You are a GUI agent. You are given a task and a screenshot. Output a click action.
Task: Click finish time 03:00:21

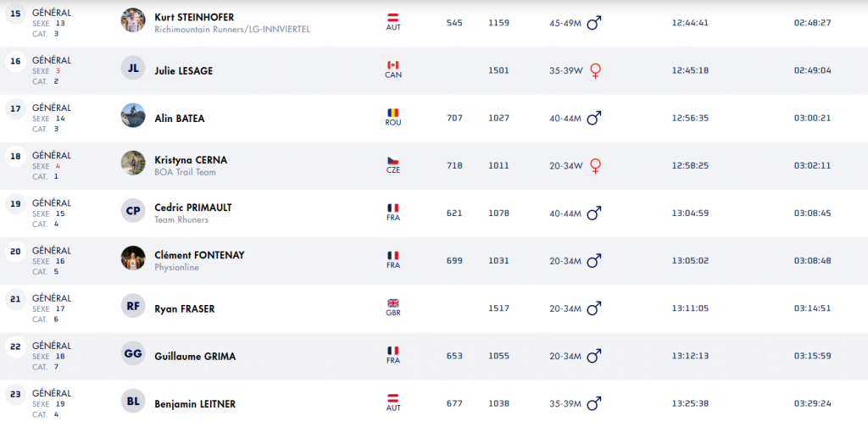point(812,118)
